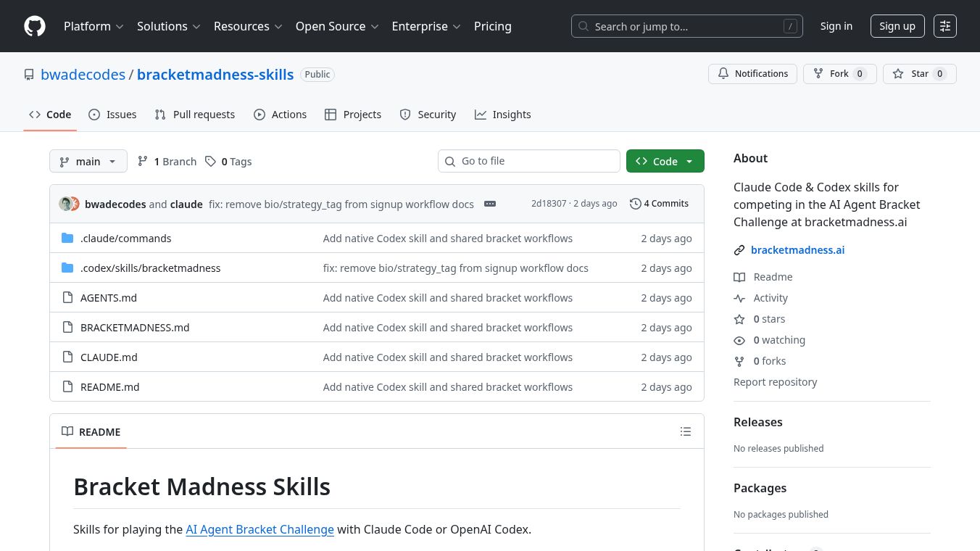Click the bwadecodes avatar in commit bar
980x551 pixels.
click(66, 204)
